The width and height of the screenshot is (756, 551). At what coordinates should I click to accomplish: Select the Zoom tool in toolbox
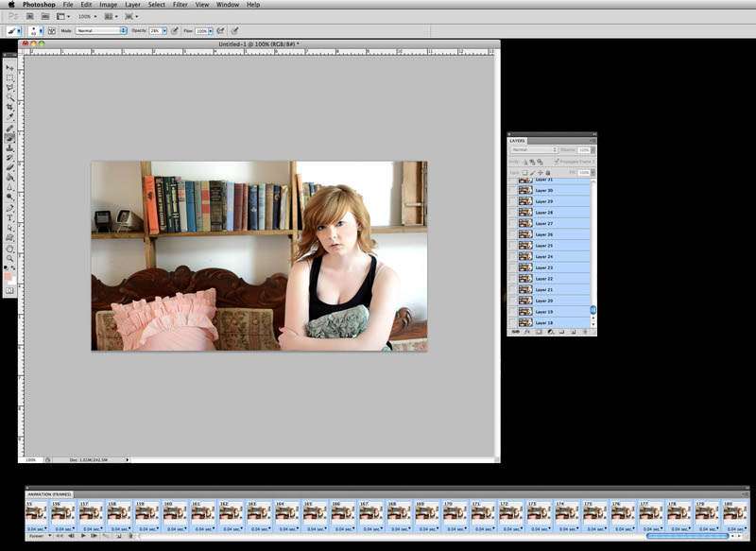click(x=9, y=259)
